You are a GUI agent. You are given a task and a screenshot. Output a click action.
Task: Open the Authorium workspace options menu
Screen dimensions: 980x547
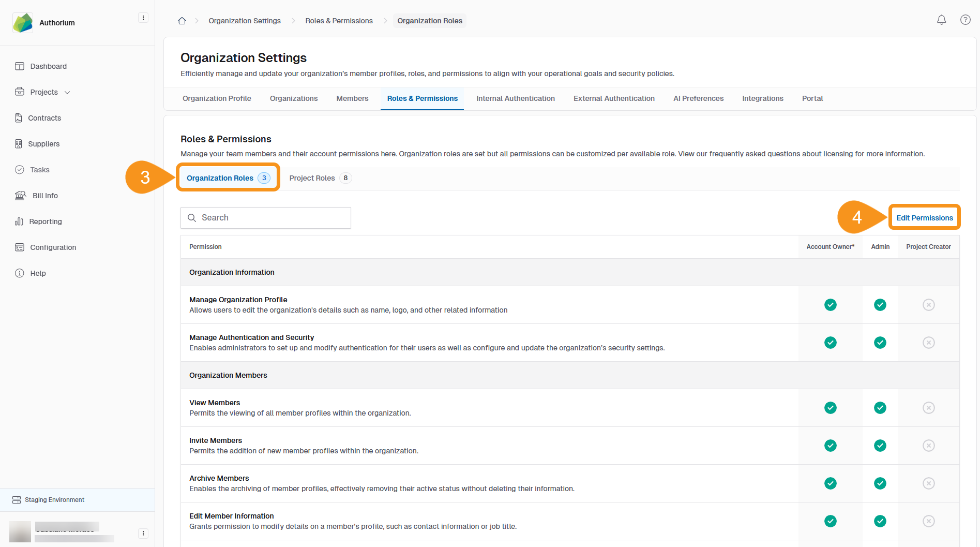(143, 18)
